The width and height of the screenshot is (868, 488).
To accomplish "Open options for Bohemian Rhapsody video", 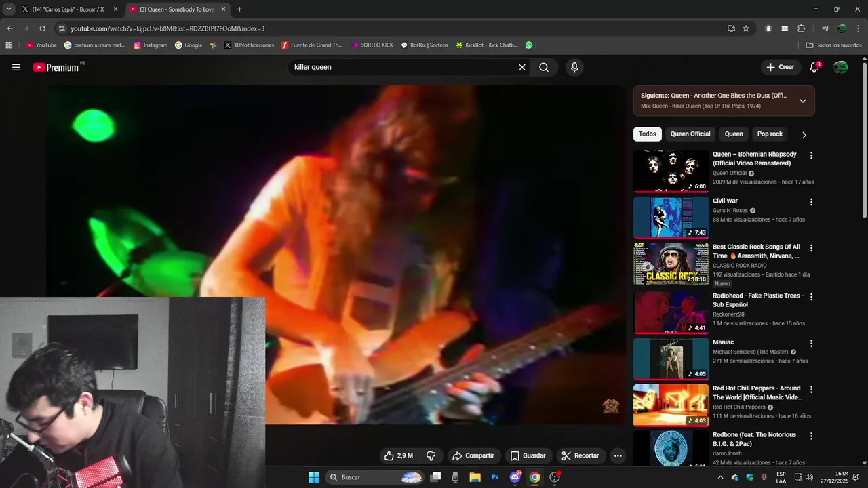I will click(811, 155).
